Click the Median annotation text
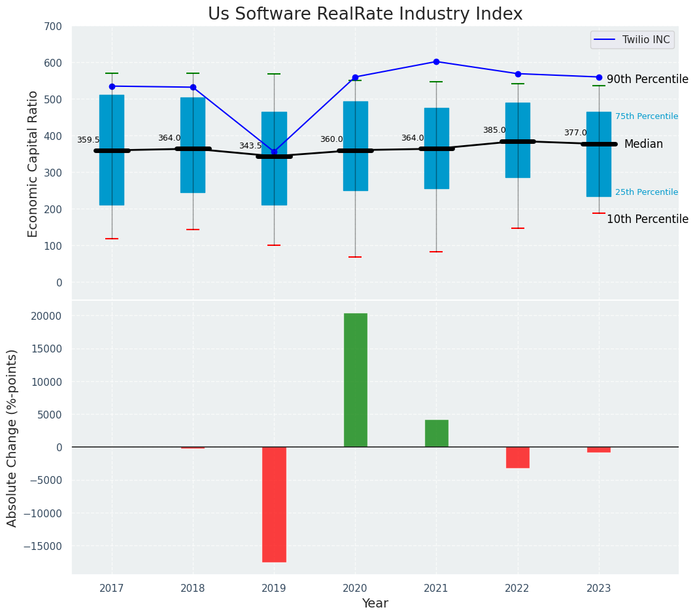The image size is (695, 616). pos(643,145)
